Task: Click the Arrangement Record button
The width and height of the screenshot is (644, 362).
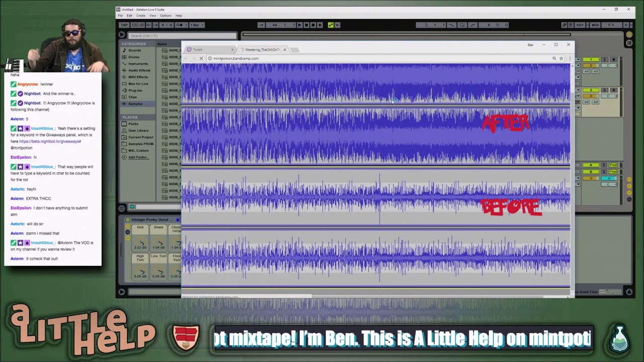Action: pyautogui.click(x=313, y=25)
